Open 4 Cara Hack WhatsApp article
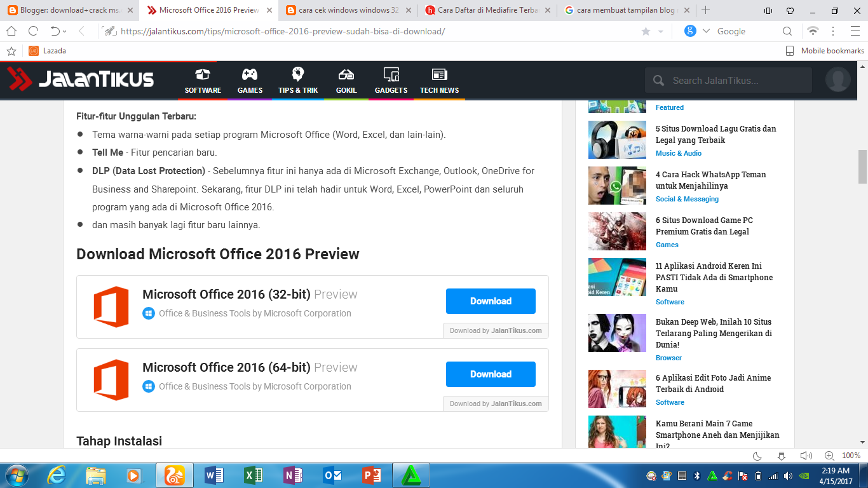868x488 pixels. 711,180
